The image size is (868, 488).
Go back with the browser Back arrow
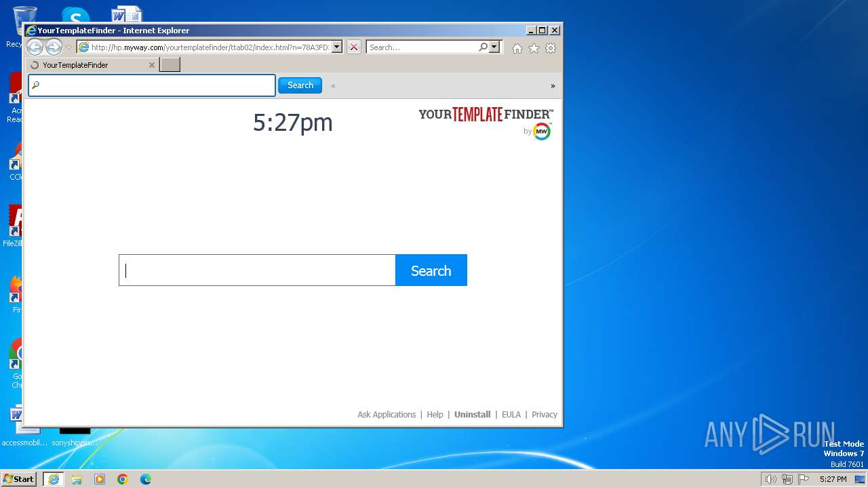[x=35, y=47]
